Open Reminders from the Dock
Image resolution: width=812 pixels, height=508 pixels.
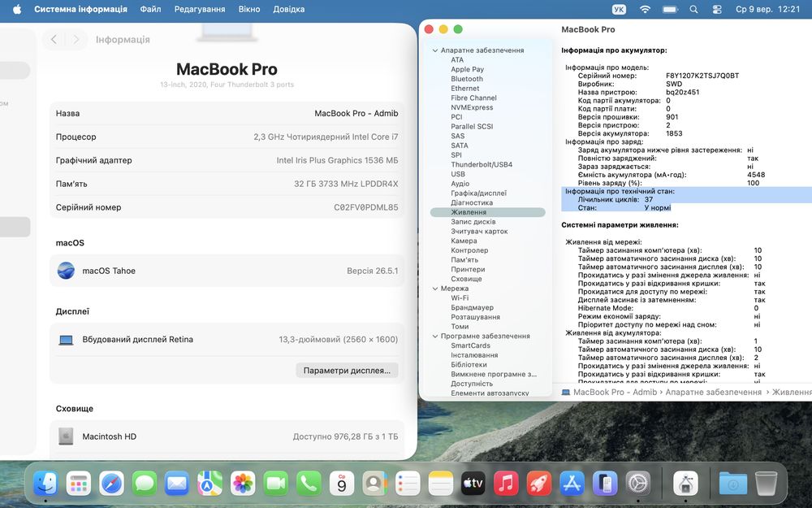point(408,484)
